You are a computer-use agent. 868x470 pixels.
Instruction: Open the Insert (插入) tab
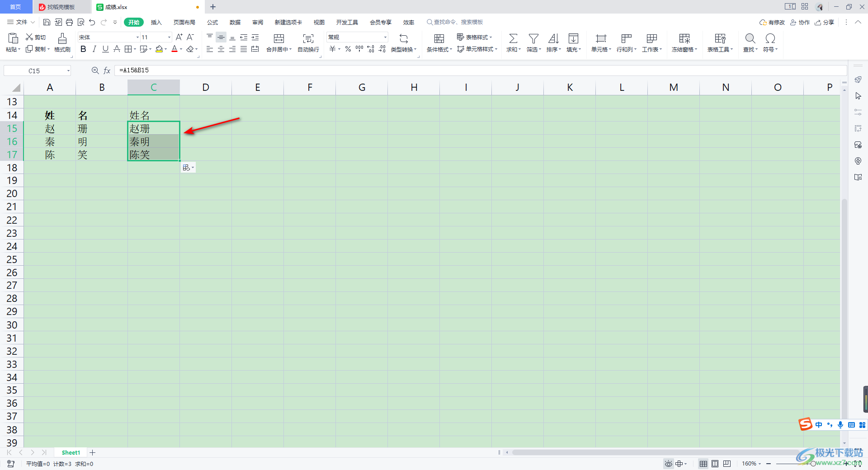tap(156, 22)
